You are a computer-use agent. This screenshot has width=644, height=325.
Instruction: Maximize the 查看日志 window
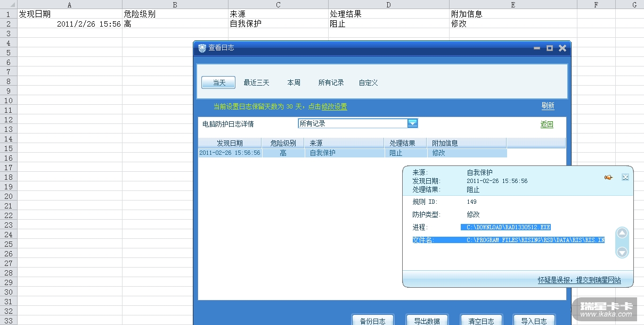550,48
